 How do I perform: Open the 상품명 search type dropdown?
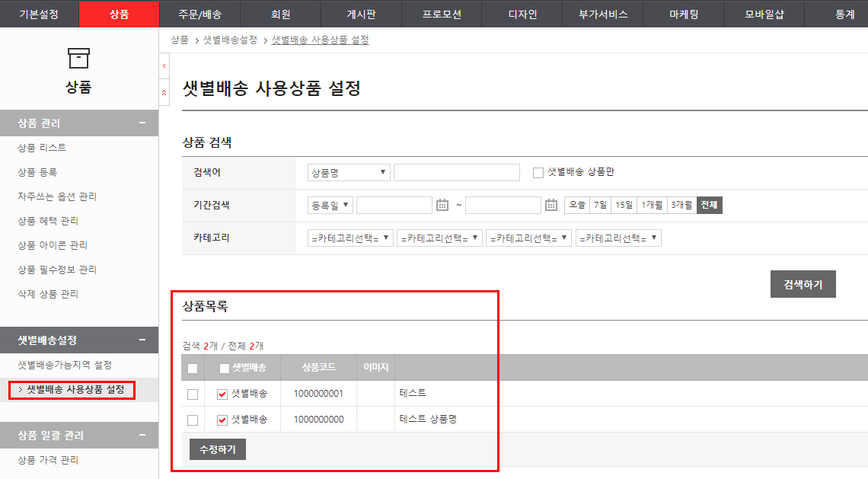coord(349,173)
